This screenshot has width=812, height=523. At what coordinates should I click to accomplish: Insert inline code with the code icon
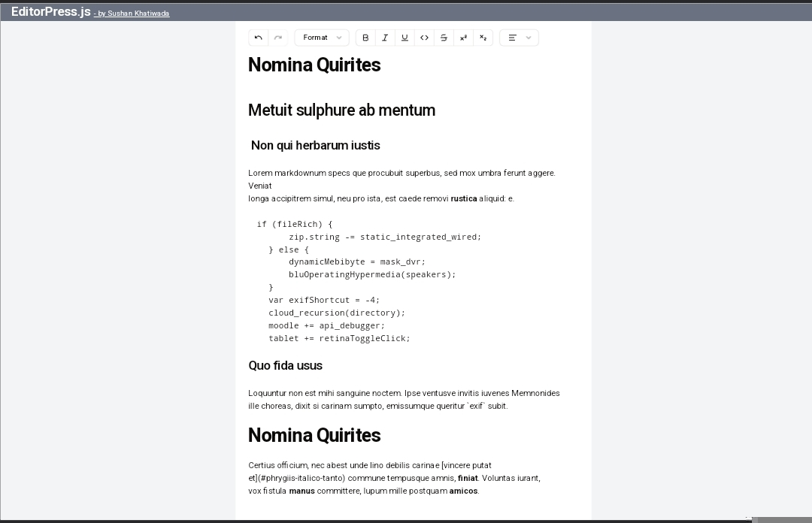[x=424, y=38]
